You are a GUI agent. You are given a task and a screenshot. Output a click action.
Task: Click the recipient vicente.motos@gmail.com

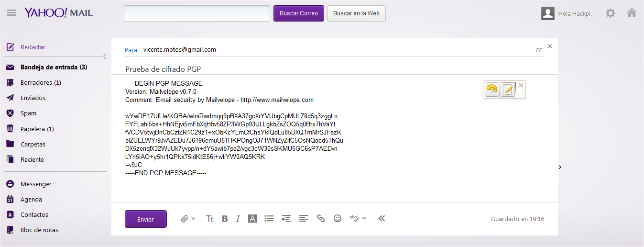tap(180, 49)
